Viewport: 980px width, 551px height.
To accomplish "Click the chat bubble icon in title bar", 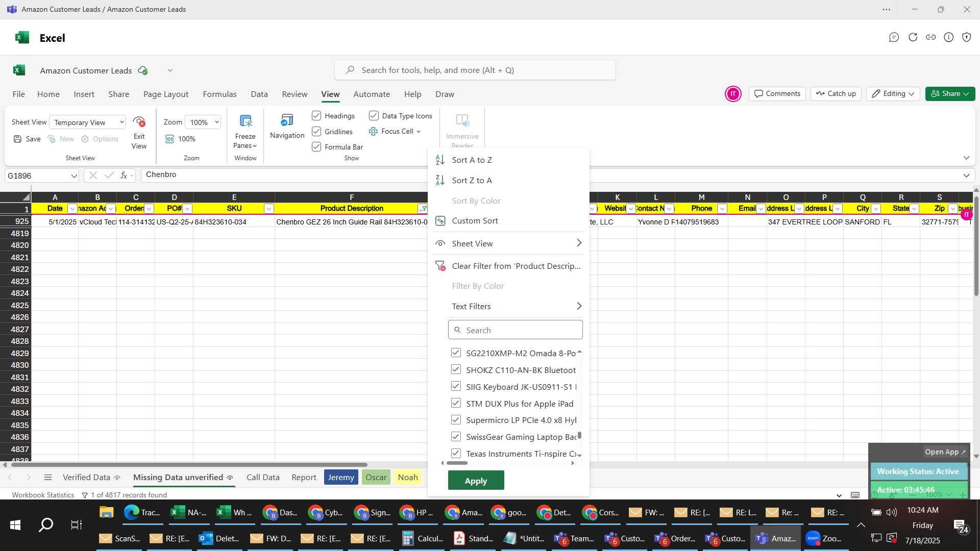I will [894, 37].
